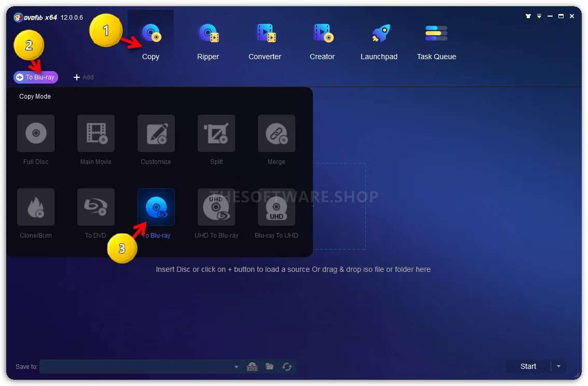Select Clone/Burn copy mode
This screenshot has height=386, width=588.
click(x=36, y=207)
